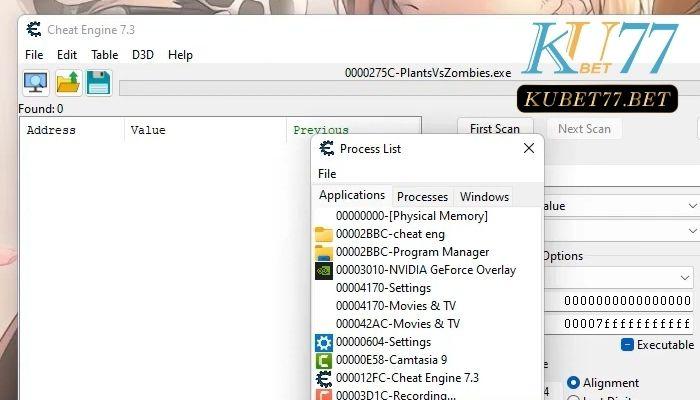Open the Table menu
This screenshot has height=400, width=700.
[104, 55]
